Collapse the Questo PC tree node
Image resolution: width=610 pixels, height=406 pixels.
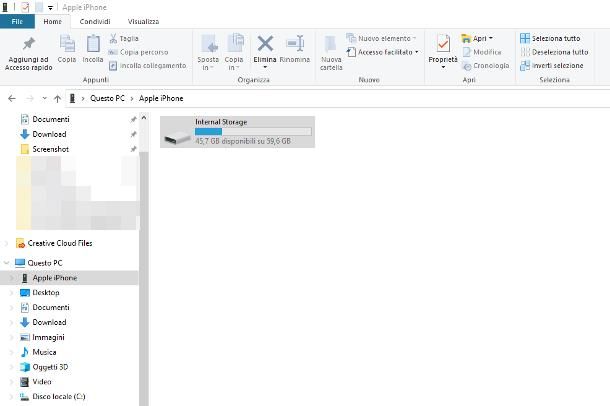tap(6, 263)
